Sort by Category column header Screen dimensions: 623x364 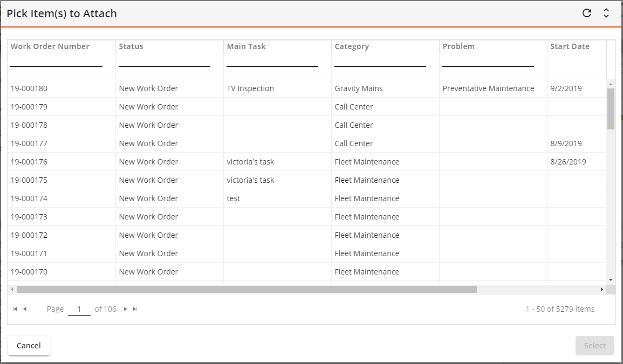click(352, 46)
